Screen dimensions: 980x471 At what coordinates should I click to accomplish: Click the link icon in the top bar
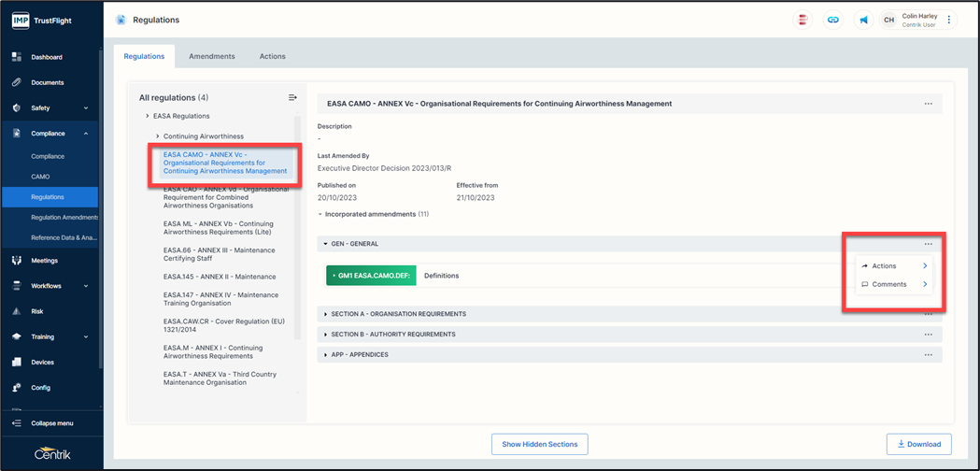point(832,20)
